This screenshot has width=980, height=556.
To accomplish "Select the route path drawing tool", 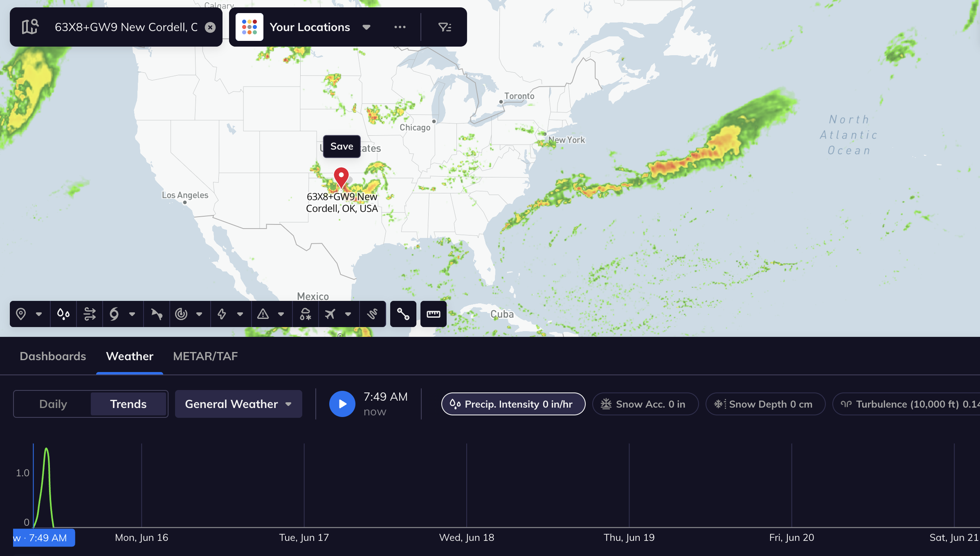I will pyautogui.click(x=403, y=314).
